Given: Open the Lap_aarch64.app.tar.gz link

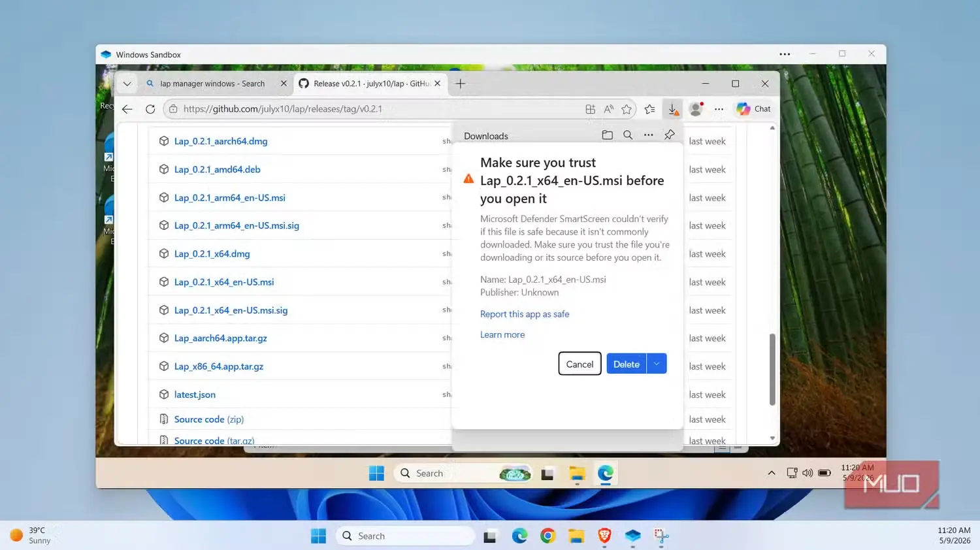Looking at the screenshot, I should (220, 338).
